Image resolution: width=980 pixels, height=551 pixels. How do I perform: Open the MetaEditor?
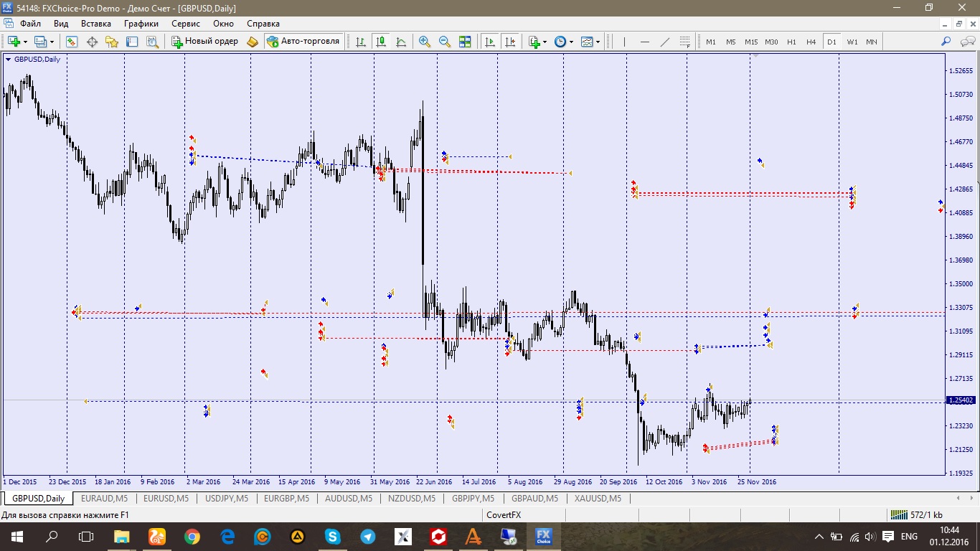252,42
